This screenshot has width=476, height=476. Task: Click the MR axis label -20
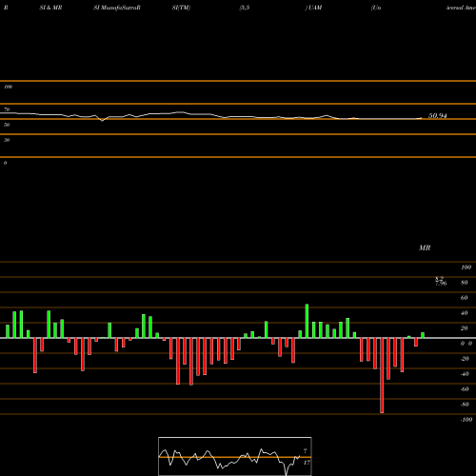[465, 359]
